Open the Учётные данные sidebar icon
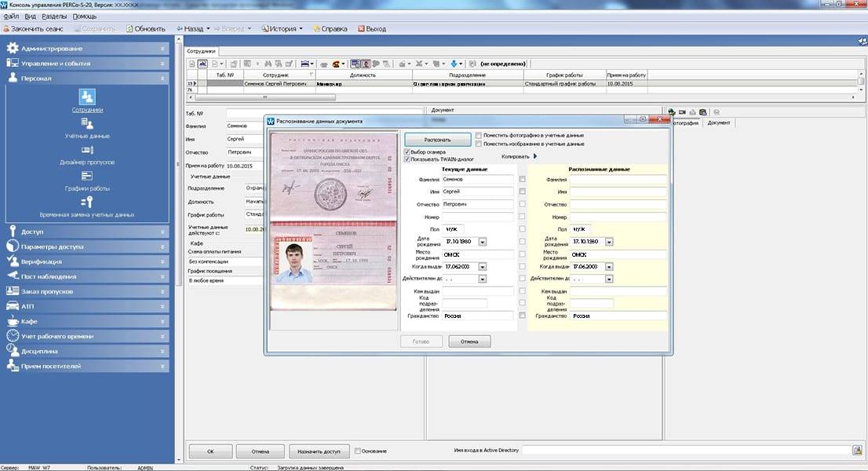 pos(88,123)
